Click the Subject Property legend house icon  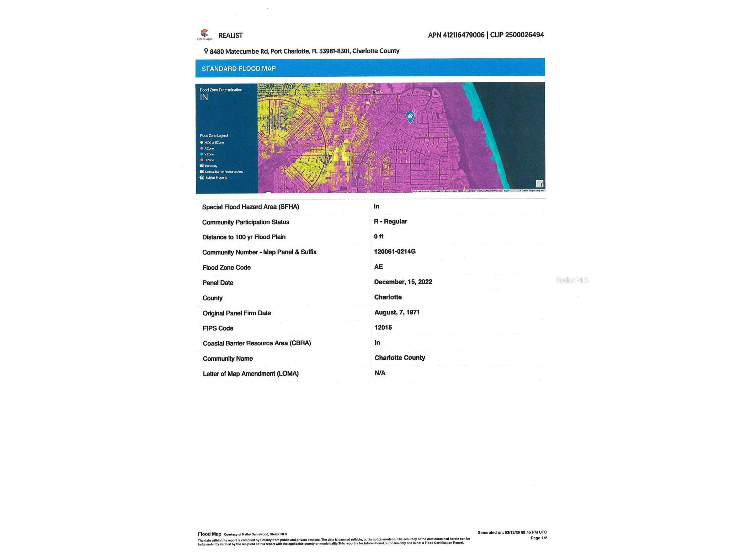click(202, 177)
